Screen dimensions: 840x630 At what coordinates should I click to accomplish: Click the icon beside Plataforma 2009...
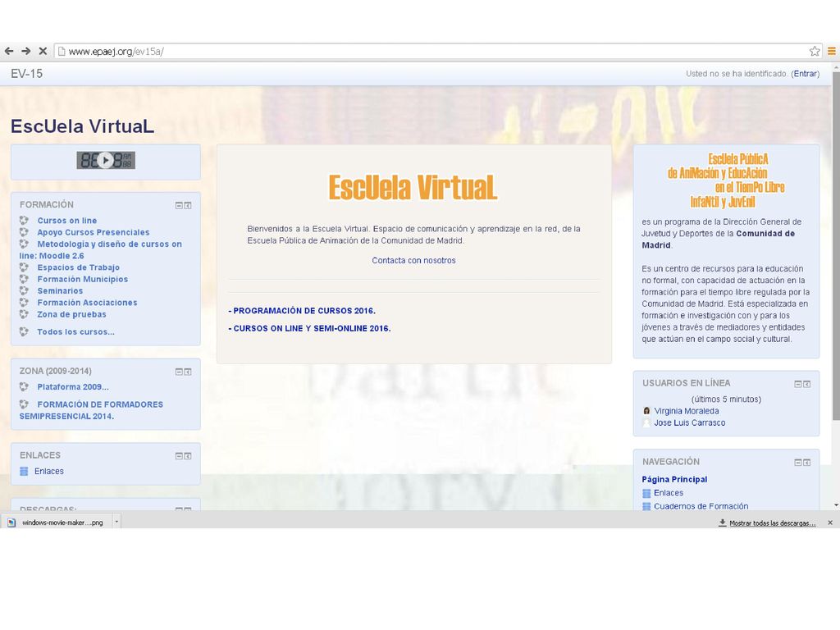point(24,387)
